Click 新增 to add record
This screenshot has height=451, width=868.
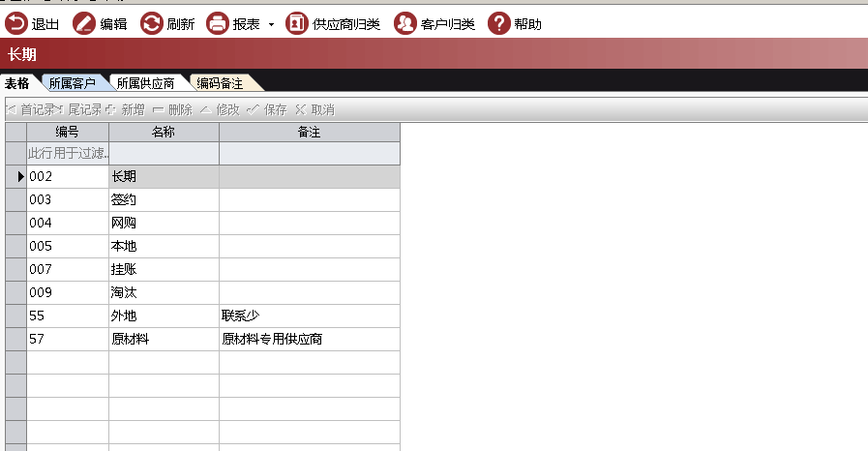pyautogui.click(x=126, y=109)
